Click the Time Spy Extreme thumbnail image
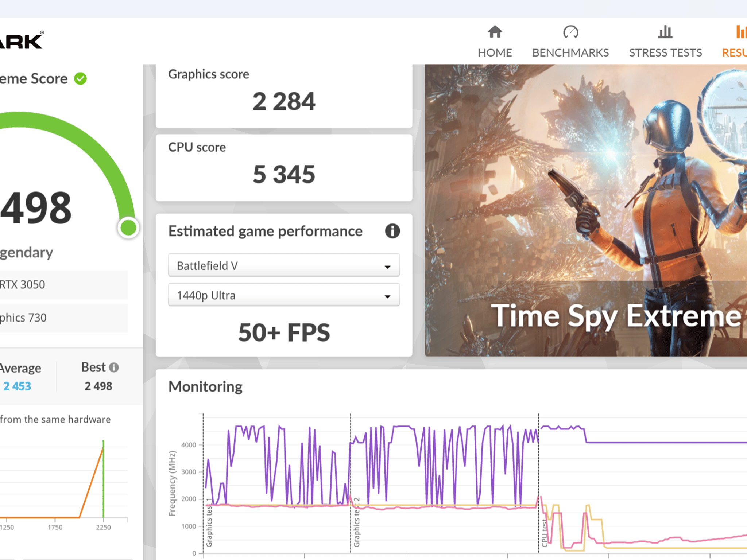 (x=586, y=210)
